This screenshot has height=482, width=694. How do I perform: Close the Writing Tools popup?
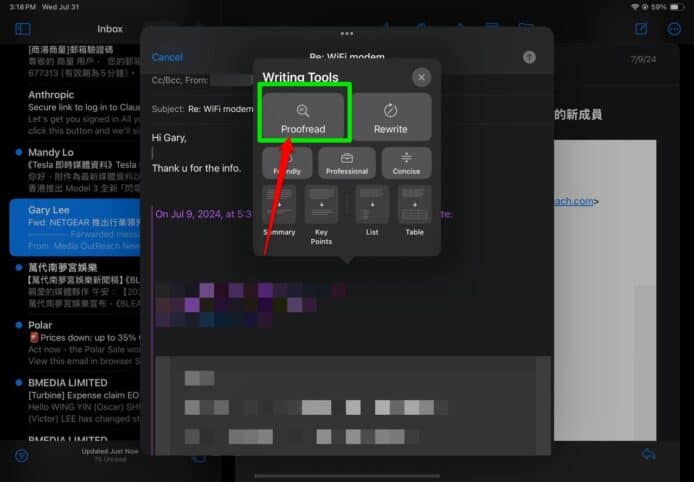tap(421, 77)
